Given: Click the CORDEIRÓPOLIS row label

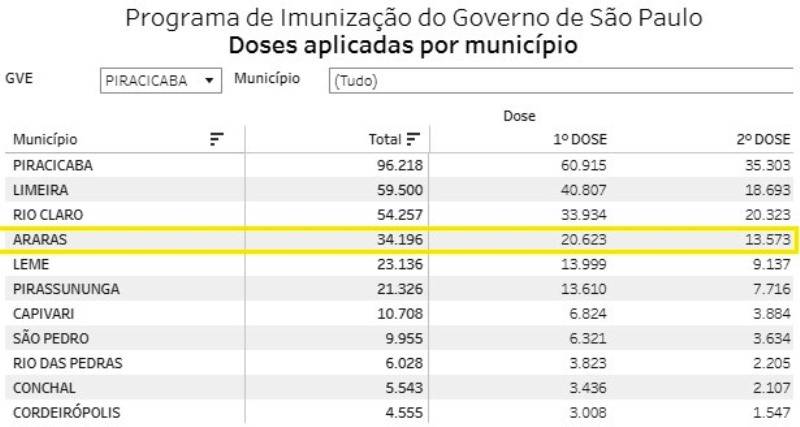Looking at the screenshot, I should click(x=68, y=412).
